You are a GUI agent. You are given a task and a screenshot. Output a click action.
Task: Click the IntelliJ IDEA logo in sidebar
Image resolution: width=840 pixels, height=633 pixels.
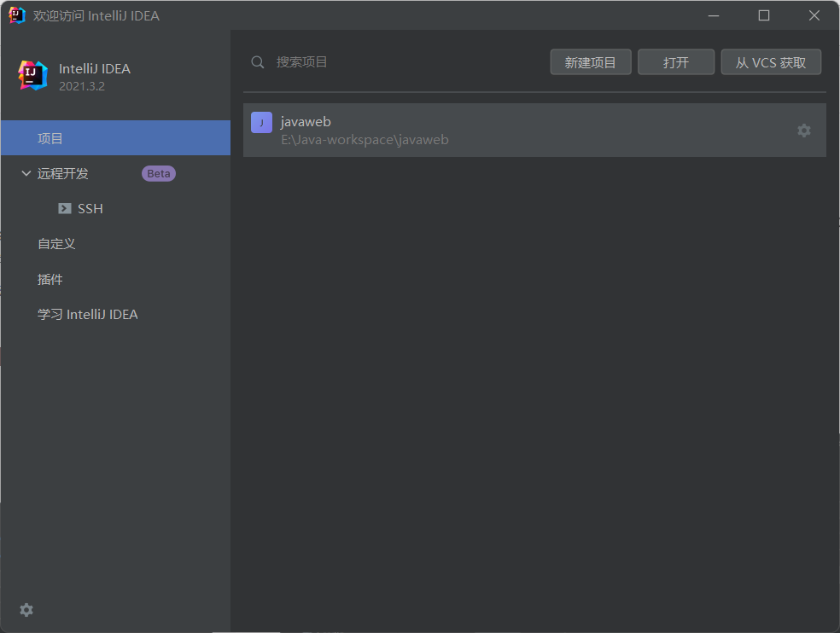[x=32, y=76]
